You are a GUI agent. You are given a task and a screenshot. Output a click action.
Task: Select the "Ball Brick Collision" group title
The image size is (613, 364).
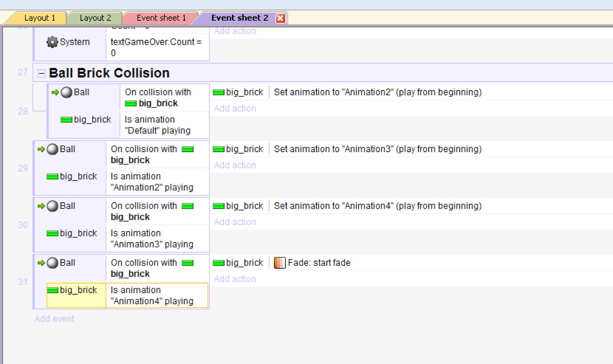pos(109,73)
